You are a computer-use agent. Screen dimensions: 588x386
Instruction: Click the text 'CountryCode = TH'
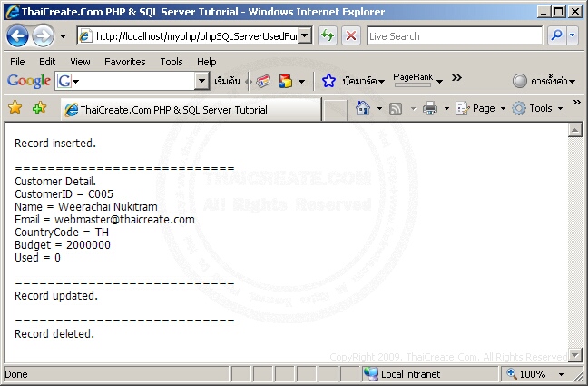[62, 232]
